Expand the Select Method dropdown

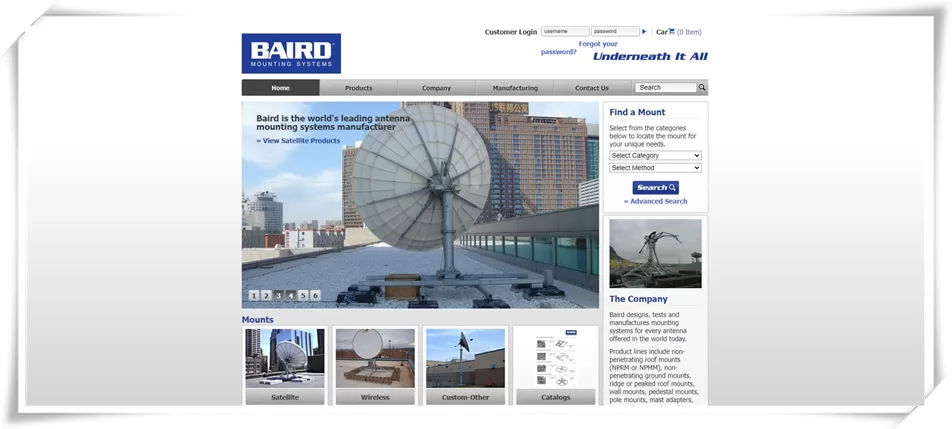[655, 168]
